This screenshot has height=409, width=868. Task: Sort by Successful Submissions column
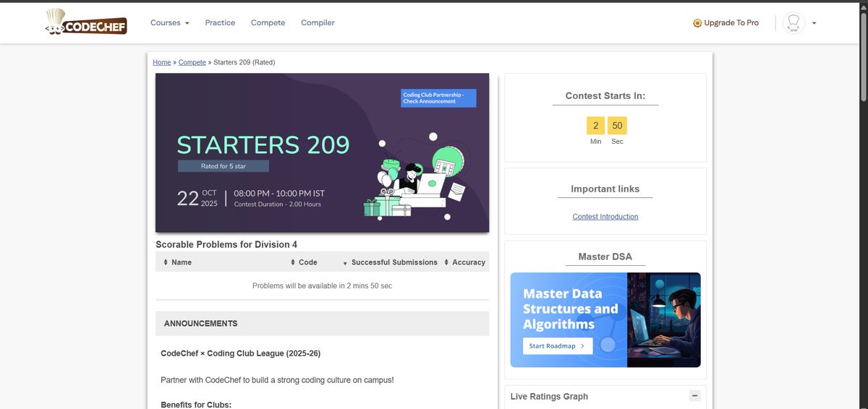390,262
